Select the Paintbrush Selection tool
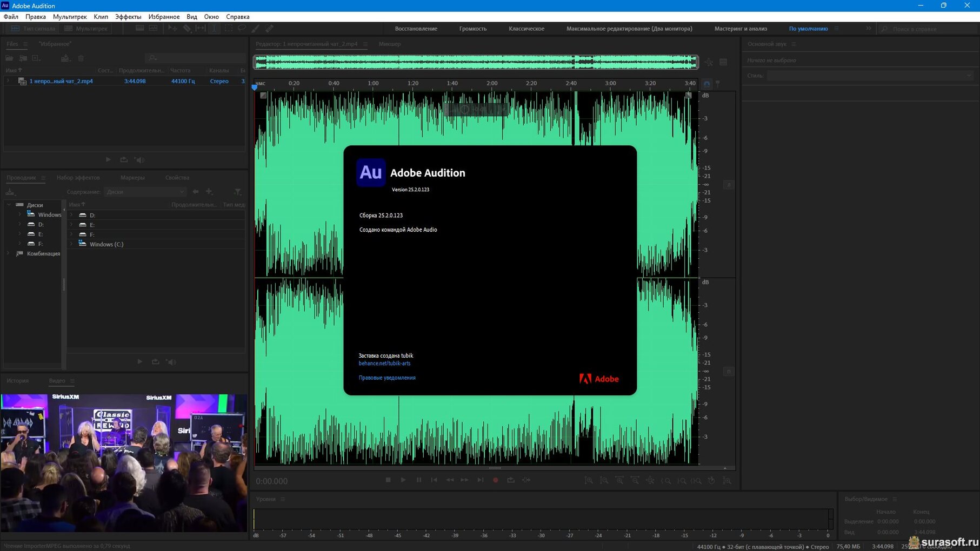Screen dimensions: 980x551 256,29
